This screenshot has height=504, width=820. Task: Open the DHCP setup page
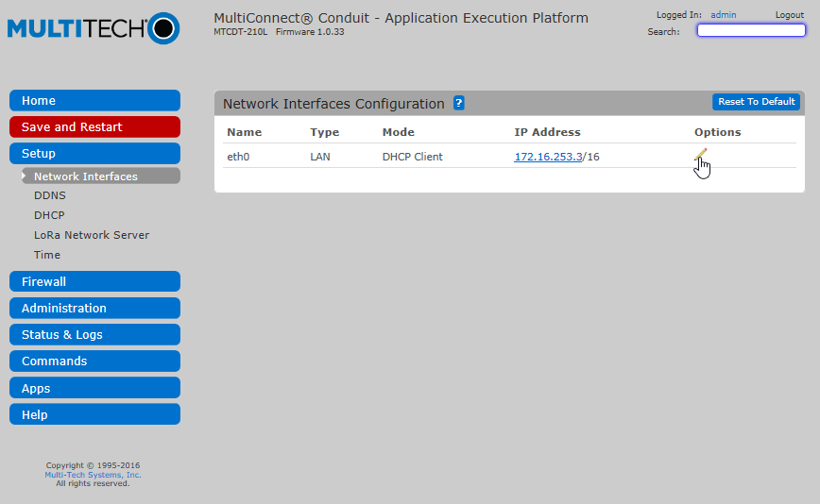click(49, 215)
